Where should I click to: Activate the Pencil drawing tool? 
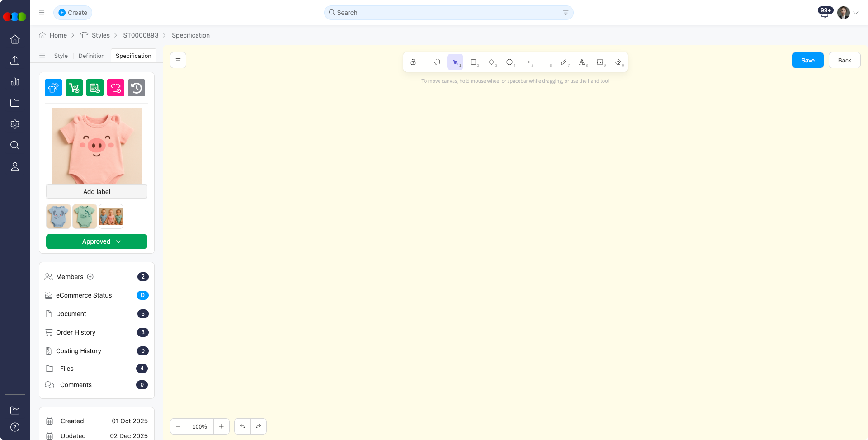(x=564, y=62)
